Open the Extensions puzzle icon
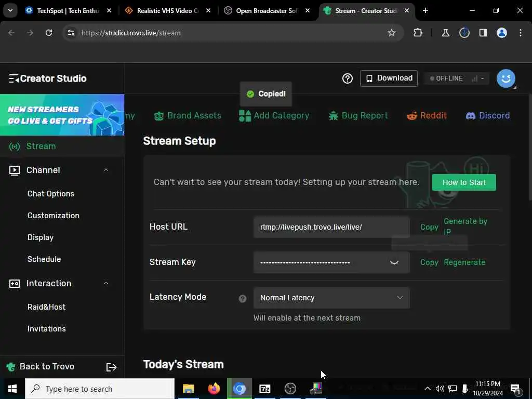 point(418,33)
